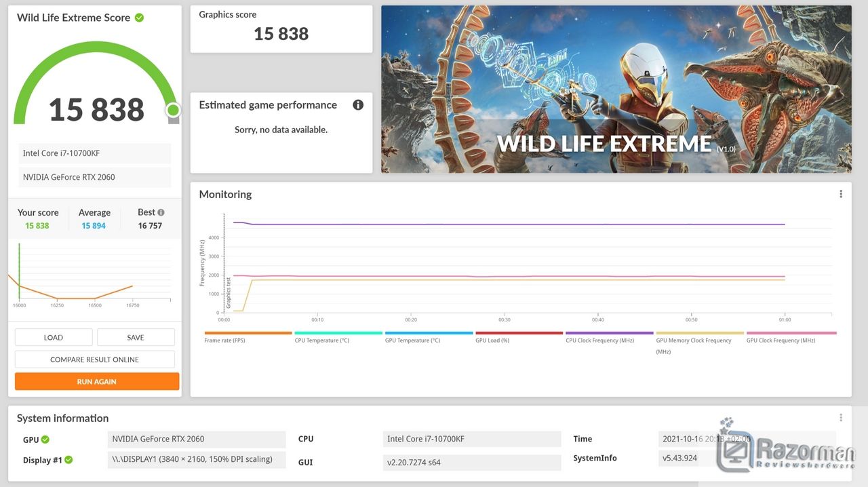The height and width of the screenshot is (487, 868).
Task: Click the GUI version v2.20.7274 s64
Action: click(x=472, y=463)
